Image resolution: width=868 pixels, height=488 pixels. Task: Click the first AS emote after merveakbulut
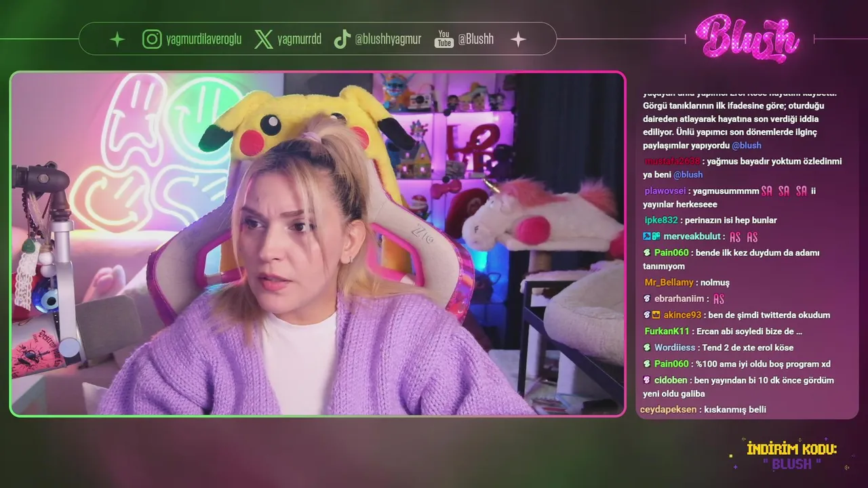pyautogui.click(x=735, y=237)
